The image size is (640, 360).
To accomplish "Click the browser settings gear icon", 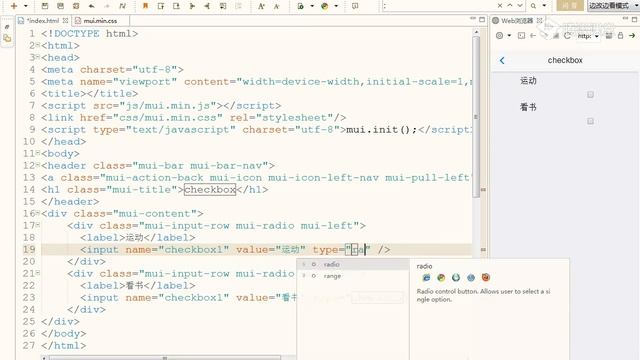I will click(x=499, y=36).
